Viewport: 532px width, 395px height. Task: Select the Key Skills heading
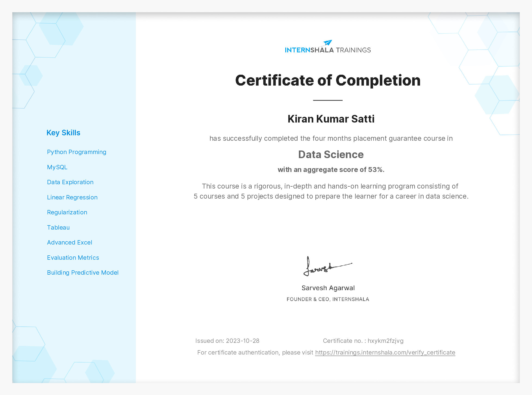[x=63, y=133]
